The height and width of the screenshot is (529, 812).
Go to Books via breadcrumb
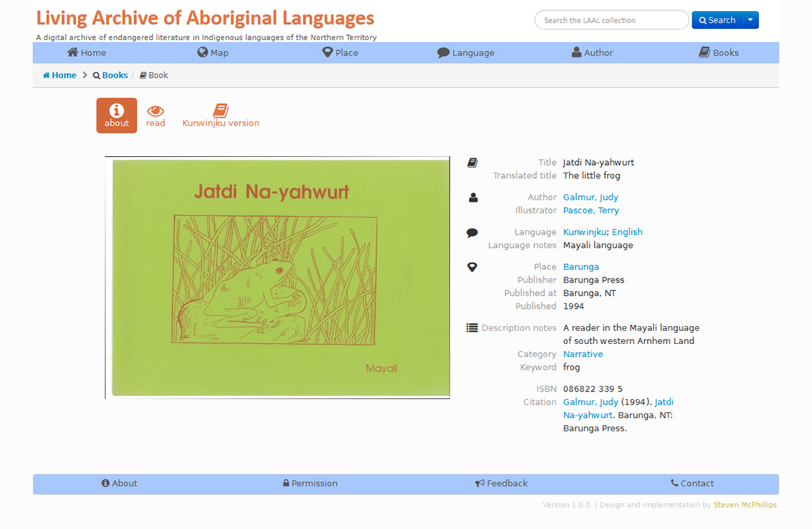point(110,75)
